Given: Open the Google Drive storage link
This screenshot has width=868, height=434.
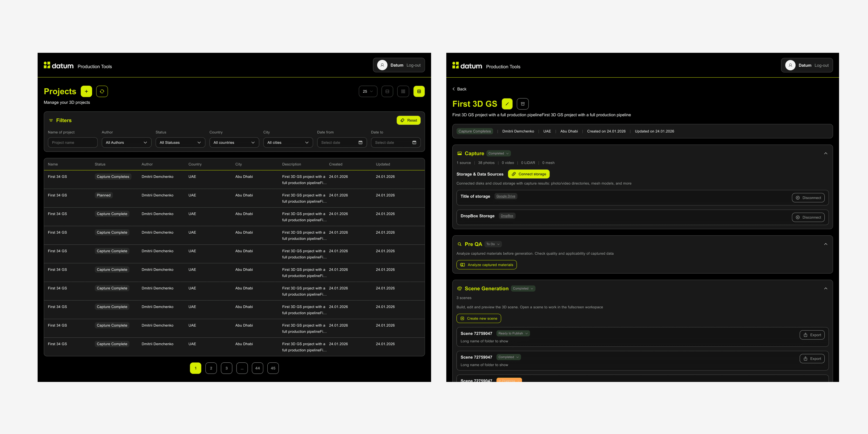Looking at the screenshot, I should (x=505, y=196).
